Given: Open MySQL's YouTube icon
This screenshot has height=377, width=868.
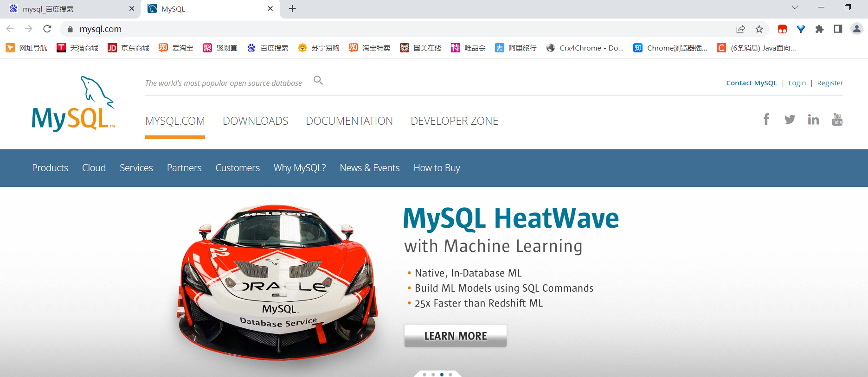Looking at the screenshot, I should [837, 119].
